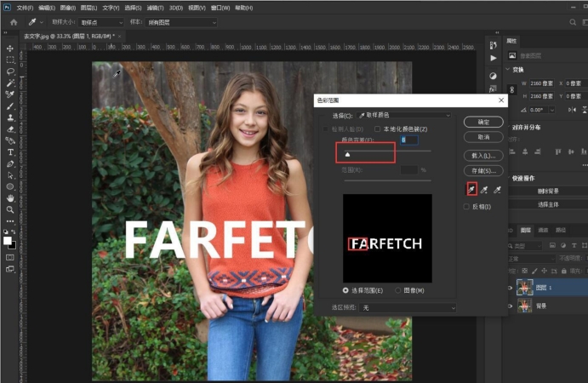Open the eyedropper tool preset arrow
This screenshot has width=588, height=383.
click(41, 22)
